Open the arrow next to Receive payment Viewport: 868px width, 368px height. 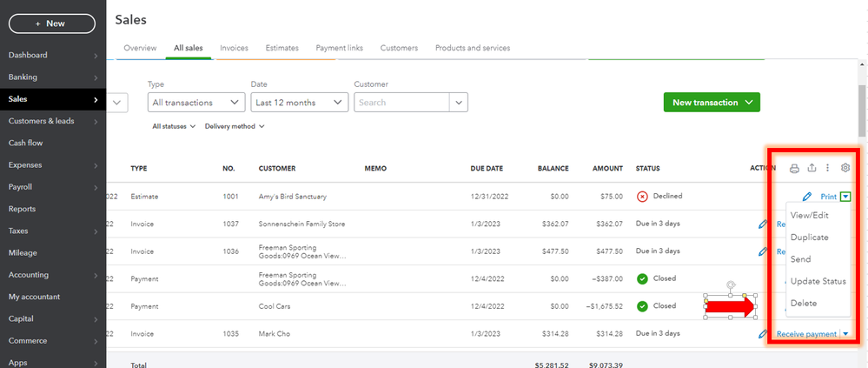pyautogui.click(x=845, y=334)
